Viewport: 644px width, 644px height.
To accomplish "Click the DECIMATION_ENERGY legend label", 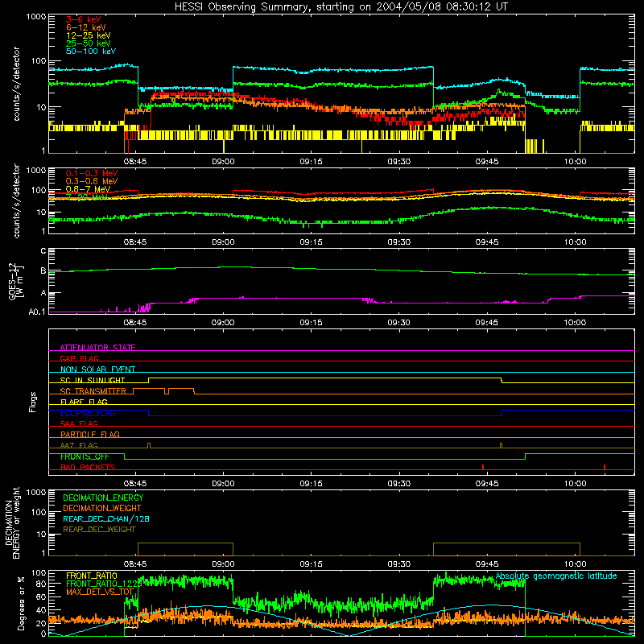I will (103, 497).
